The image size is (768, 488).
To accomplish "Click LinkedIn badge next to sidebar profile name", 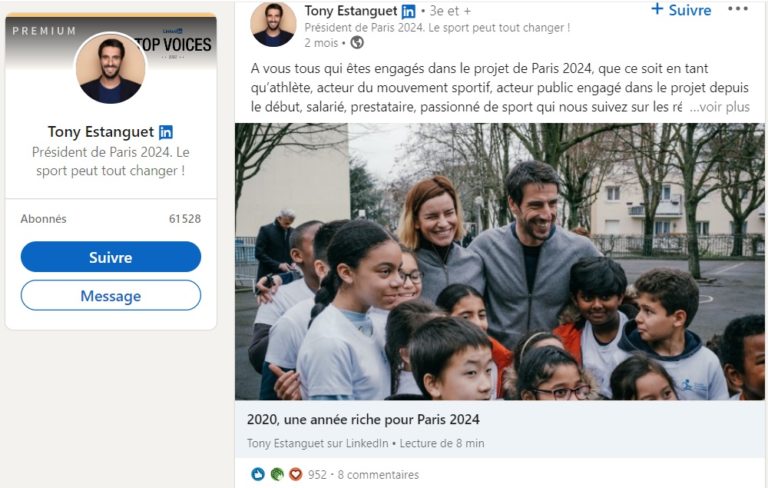I will 166,132.
